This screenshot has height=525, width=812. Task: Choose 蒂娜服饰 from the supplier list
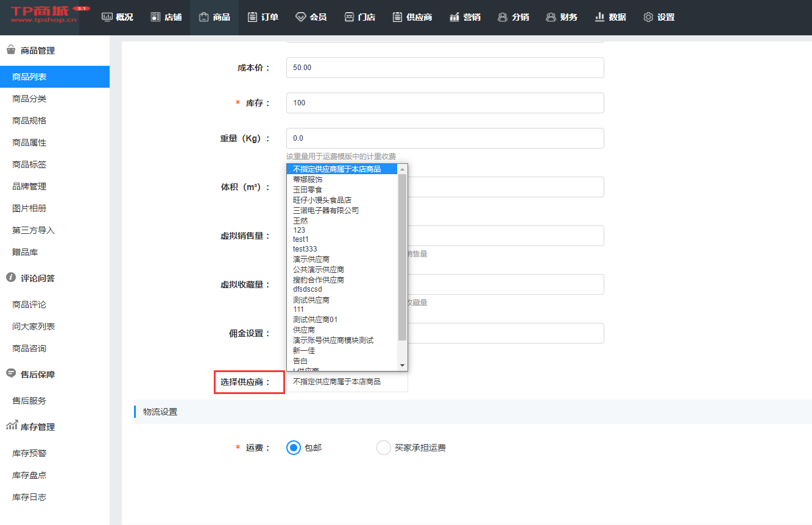click(308, 180)
